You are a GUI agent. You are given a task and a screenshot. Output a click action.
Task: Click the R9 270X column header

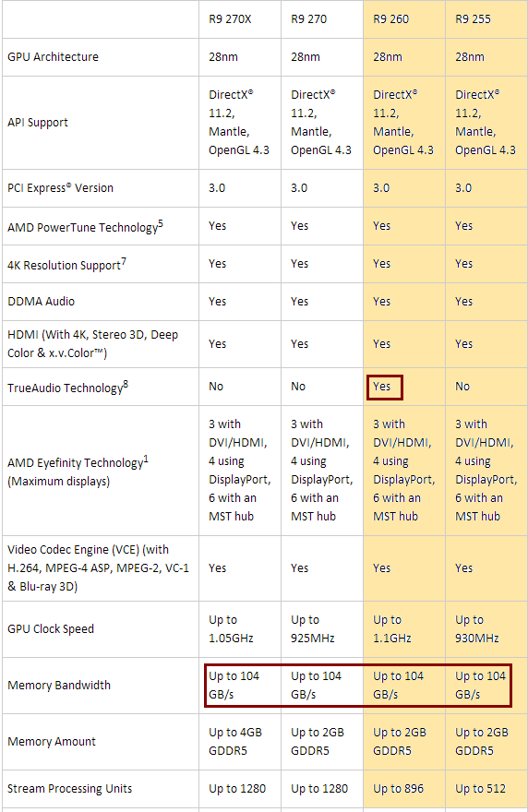(230, 19)
